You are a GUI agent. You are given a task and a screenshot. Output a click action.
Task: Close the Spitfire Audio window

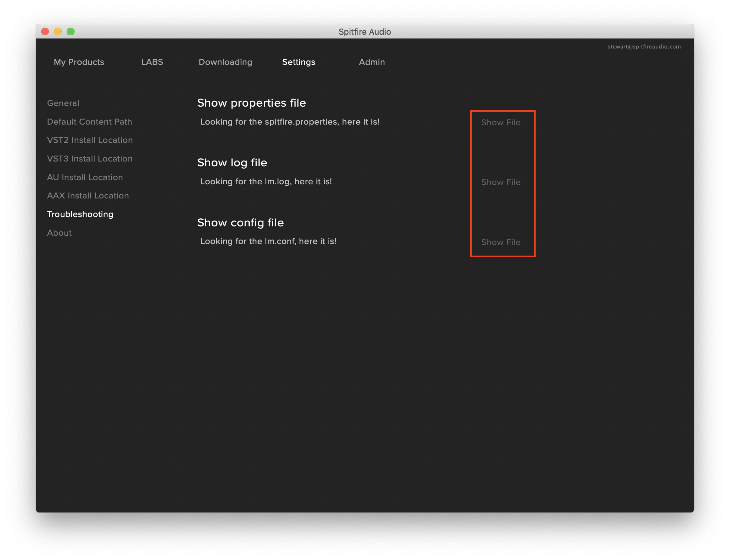(45, 31)
